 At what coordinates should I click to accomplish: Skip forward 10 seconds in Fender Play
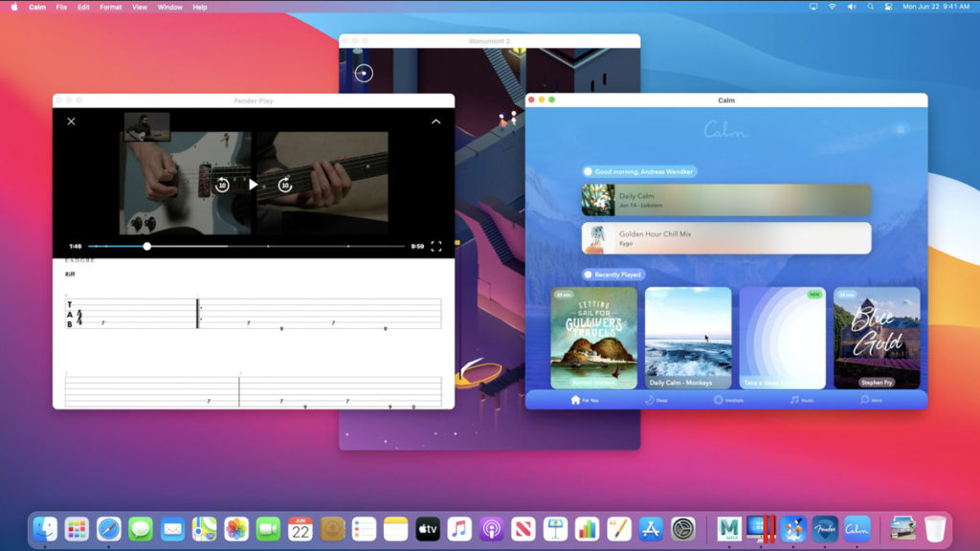285,185
